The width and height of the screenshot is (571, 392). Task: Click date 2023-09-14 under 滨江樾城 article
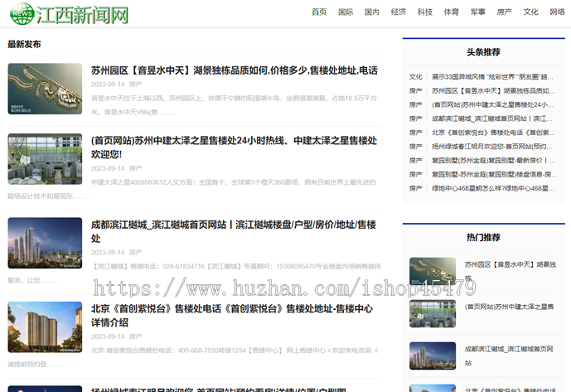click(x=108, y=253)
